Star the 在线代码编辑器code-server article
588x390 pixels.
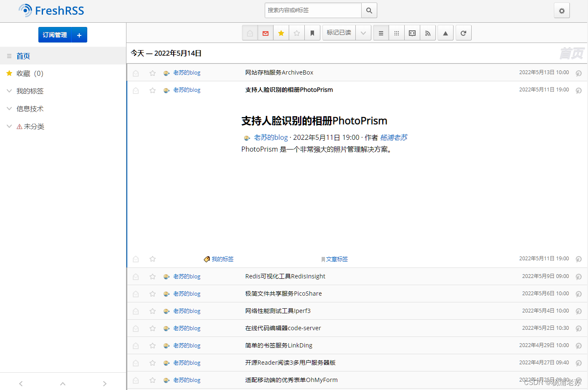tap(153, 329)
